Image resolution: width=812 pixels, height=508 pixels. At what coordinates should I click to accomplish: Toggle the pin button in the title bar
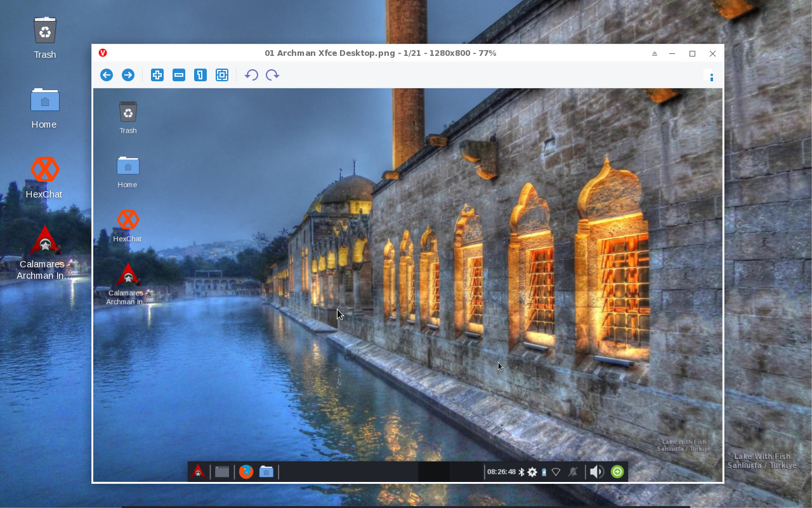click(654, 53)
